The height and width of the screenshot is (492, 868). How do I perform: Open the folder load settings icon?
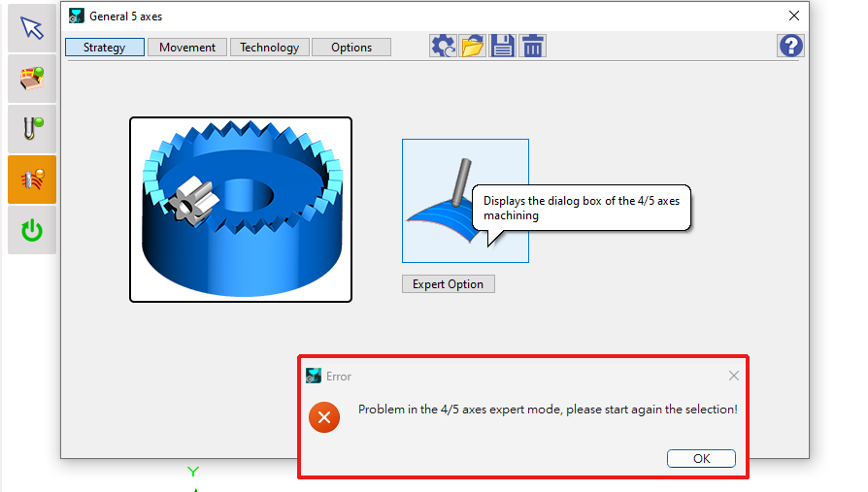473,46
